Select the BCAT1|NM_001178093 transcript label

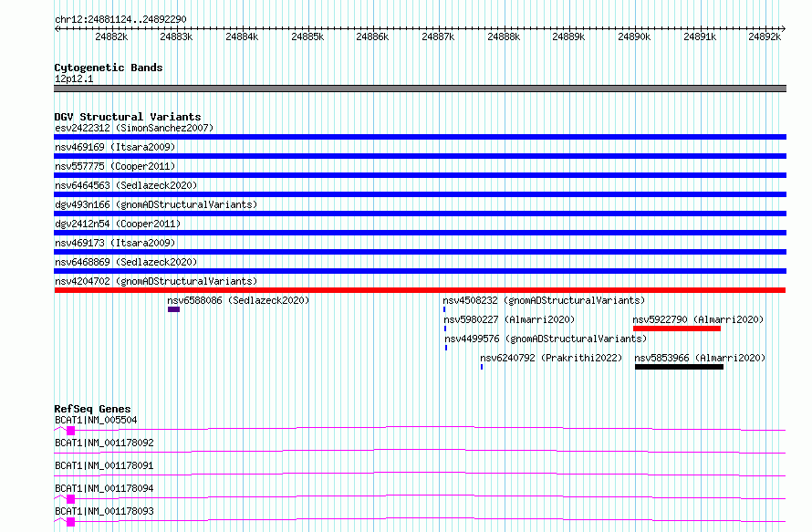click(x=104, y=511)
